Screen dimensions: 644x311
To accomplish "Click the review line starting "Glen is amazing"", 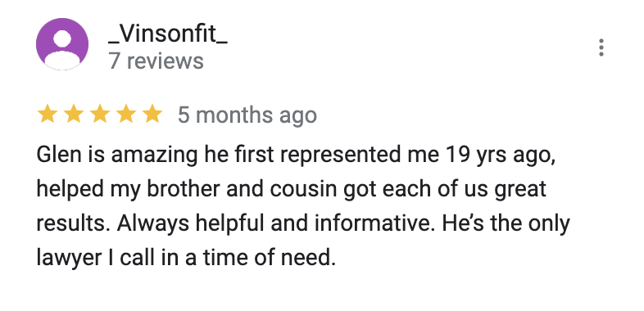I will 296,156.
